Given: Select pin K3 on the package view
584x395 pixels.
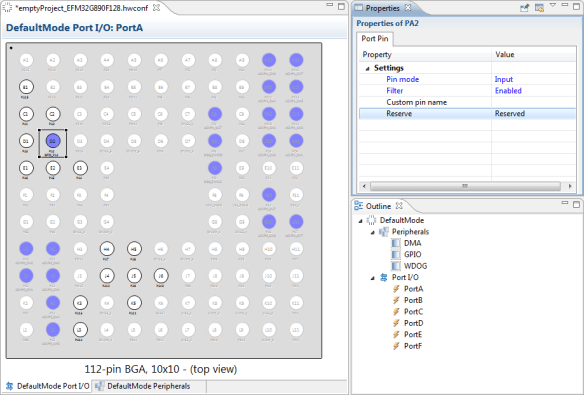Looking at the screenshot, I should click(80, 303).
